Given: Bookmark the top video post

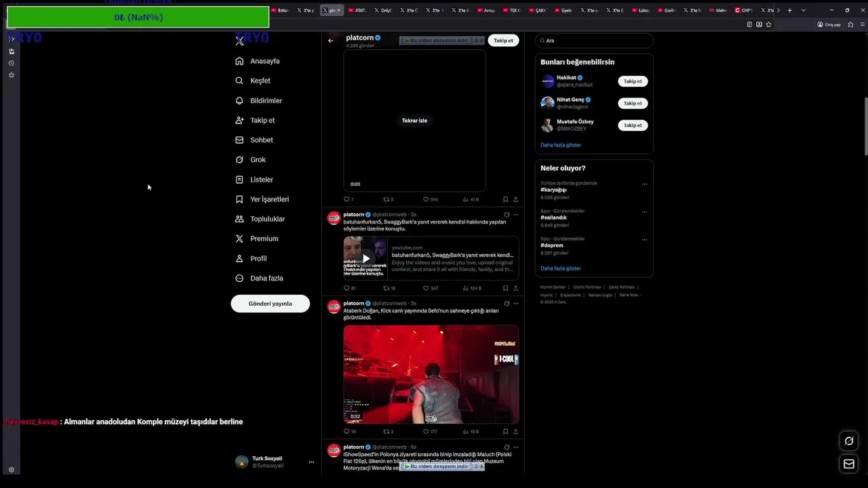Looking at the screenshot, I should (x=505, y=199).
